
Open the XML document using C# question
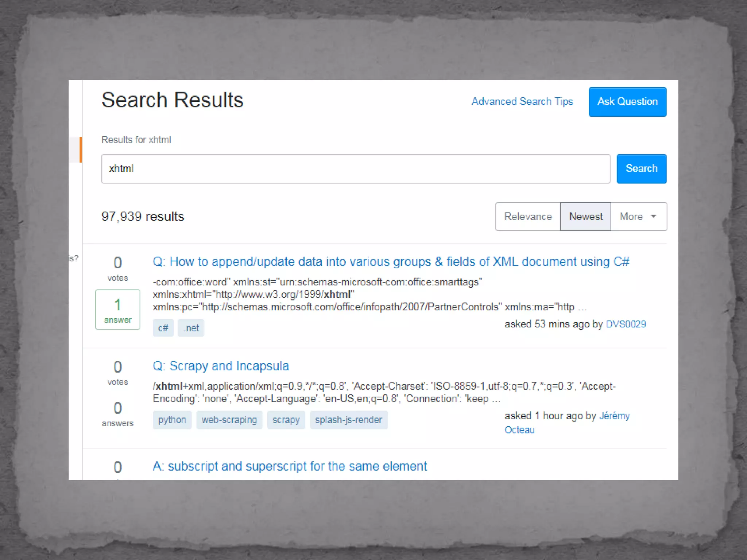391,262
